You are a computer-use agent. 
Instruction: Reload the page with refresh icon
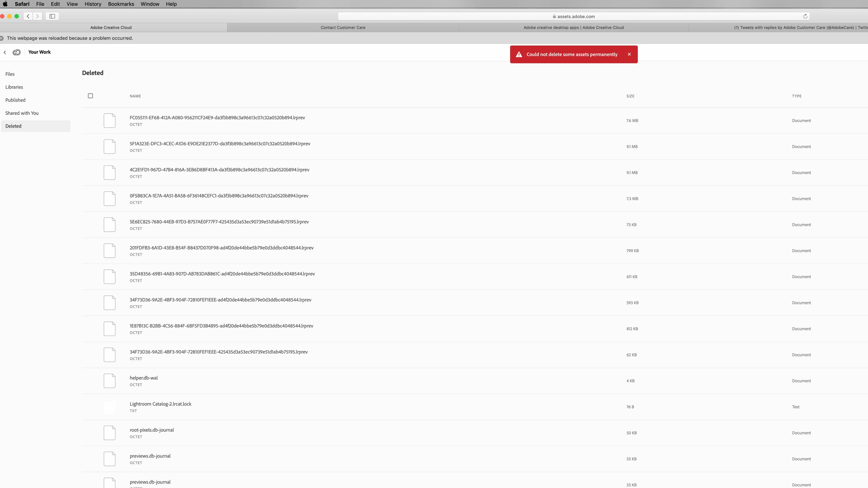click(x=805, y=16)
